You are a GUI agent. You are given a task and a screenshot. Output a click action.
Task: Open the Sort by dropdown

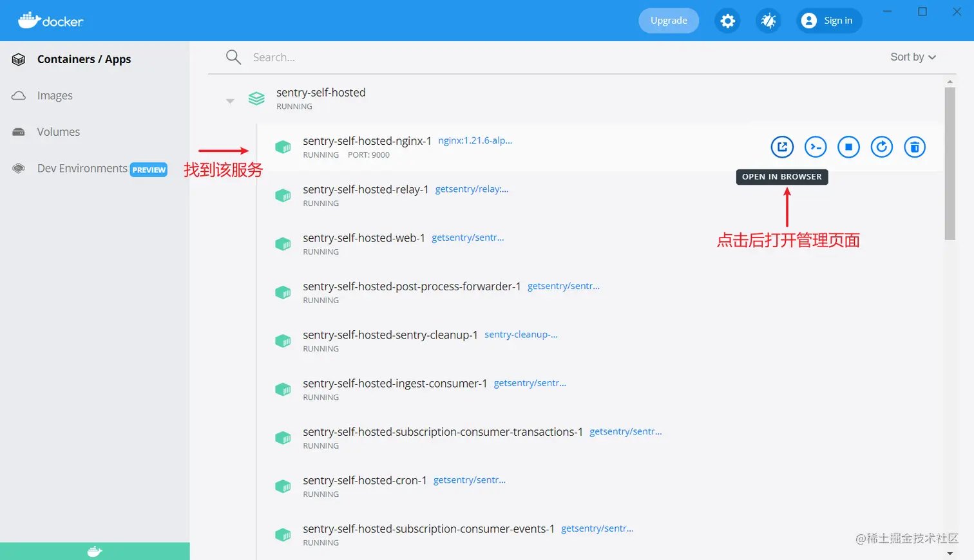click(x=913, y=57)
